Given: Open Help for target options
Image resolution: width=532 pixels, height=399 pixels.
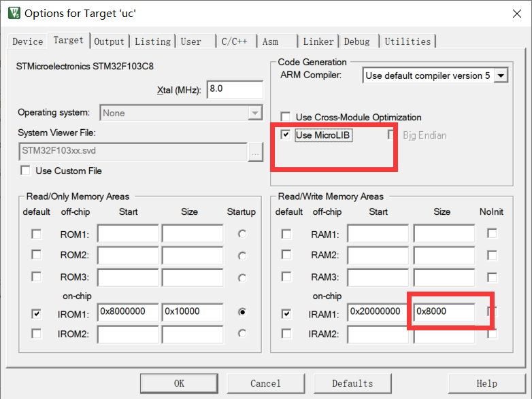Looking at the screenshot, I should pos(487,383).
